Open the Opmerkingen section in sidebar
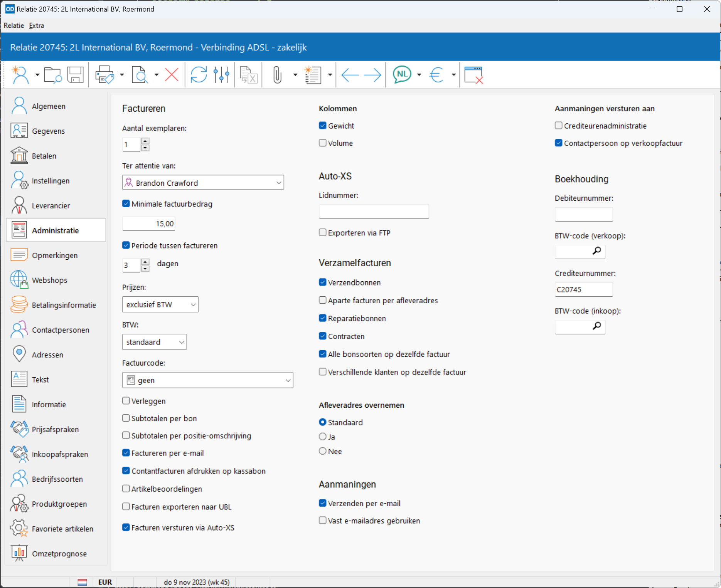The width and height of the screenshot is (721, 588). pyautogui.click(x=56, y=255)
